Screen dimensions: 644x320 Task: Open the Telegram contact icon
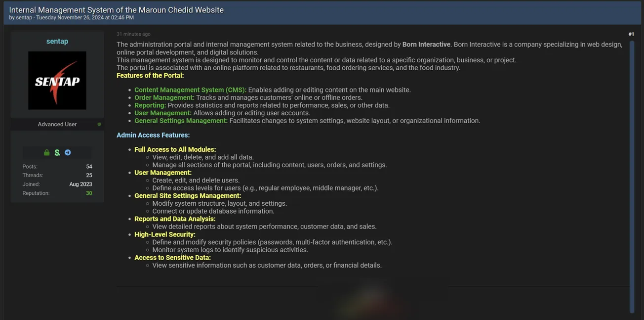click(x=68, y=152)
